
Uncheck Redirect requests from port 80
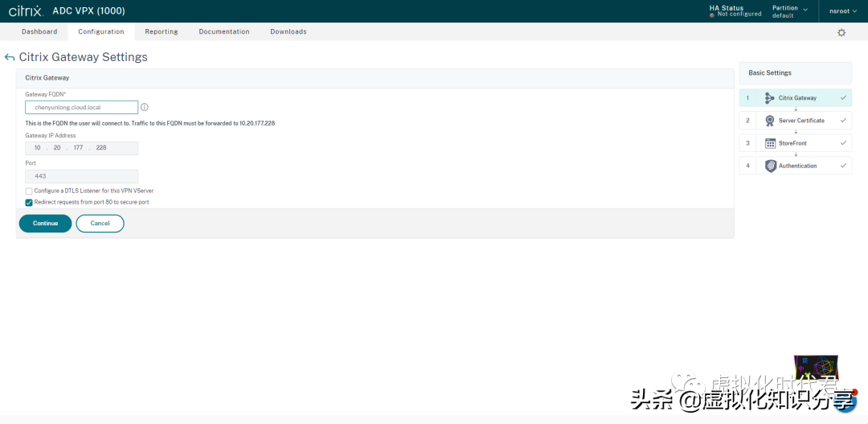29,202
